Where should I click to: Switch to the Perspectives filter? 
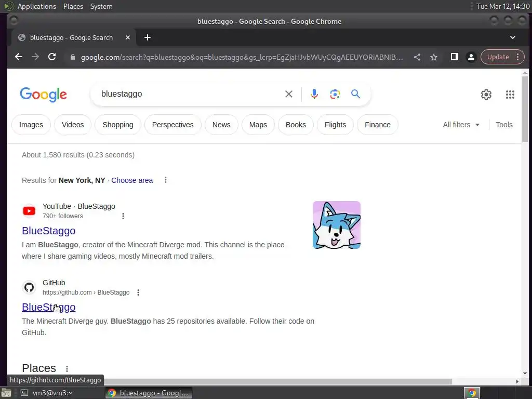[x=172, y=125]
